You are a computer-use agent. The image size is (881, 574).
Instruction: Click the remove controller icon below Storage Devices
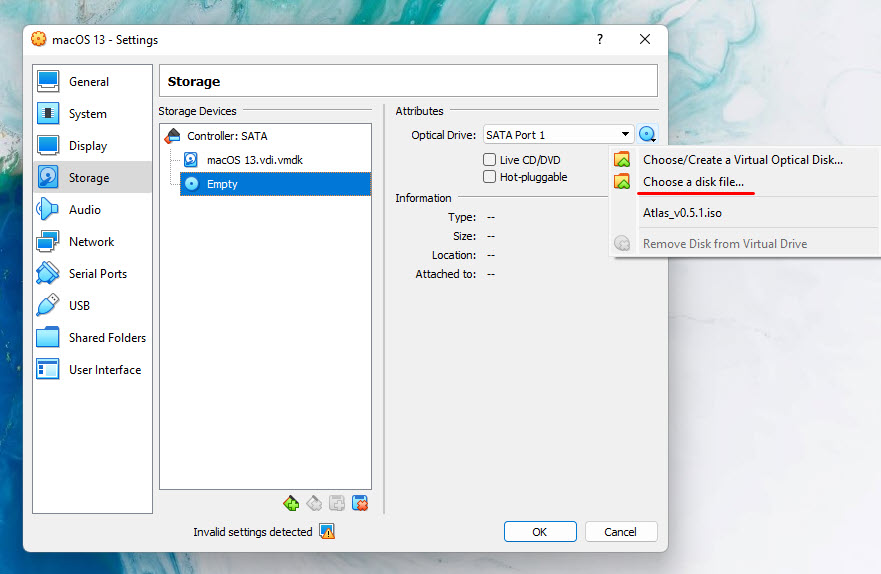[x=314, y=503]
